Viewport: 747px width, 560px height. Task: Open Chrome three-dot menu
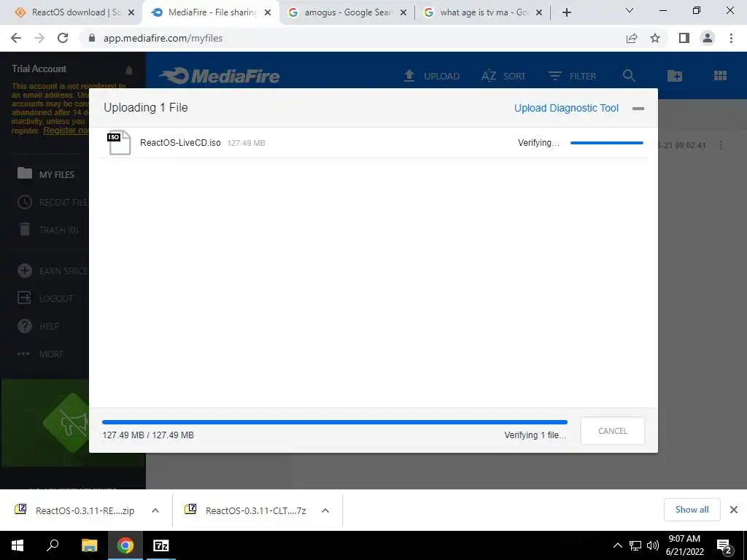point(731,38)
